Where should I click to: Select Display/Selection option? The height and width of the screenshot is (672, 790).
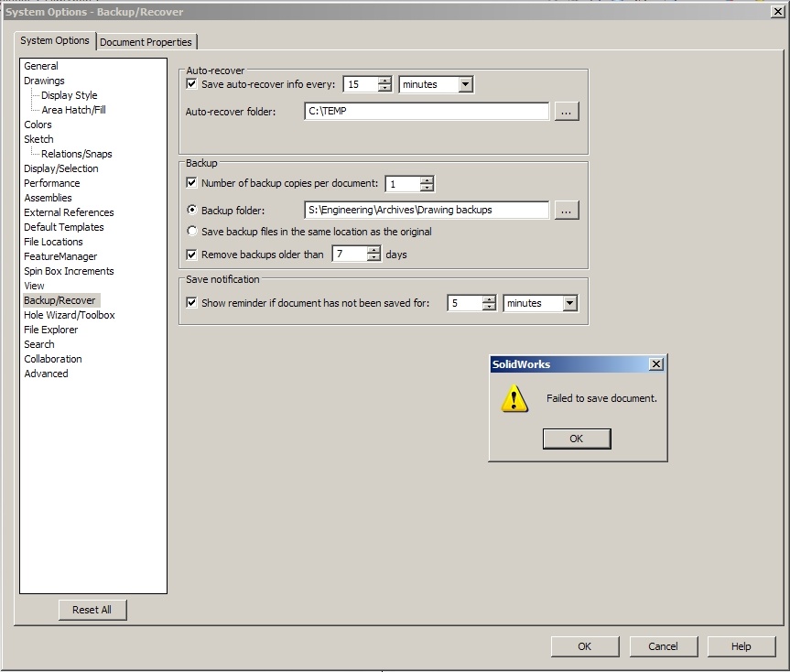tap(61, 168)
